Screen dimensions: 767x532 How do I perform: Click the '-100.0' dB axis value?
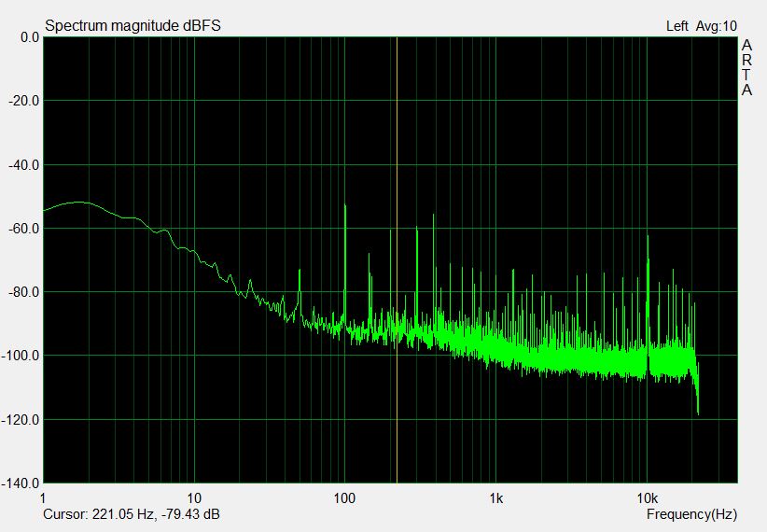pyautogui.click(x=21, y=356)
